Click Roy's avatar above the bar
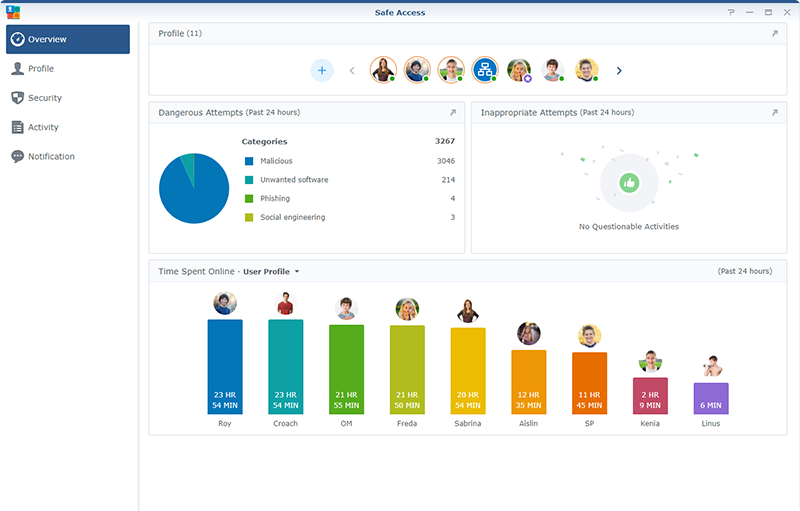This screenshot has height=511, width=800. [x=225, y=303]
